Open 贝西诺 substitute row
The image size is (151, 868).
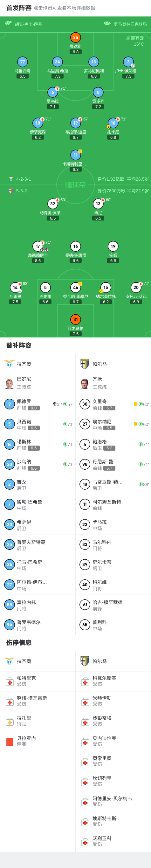tap(38, 425)
